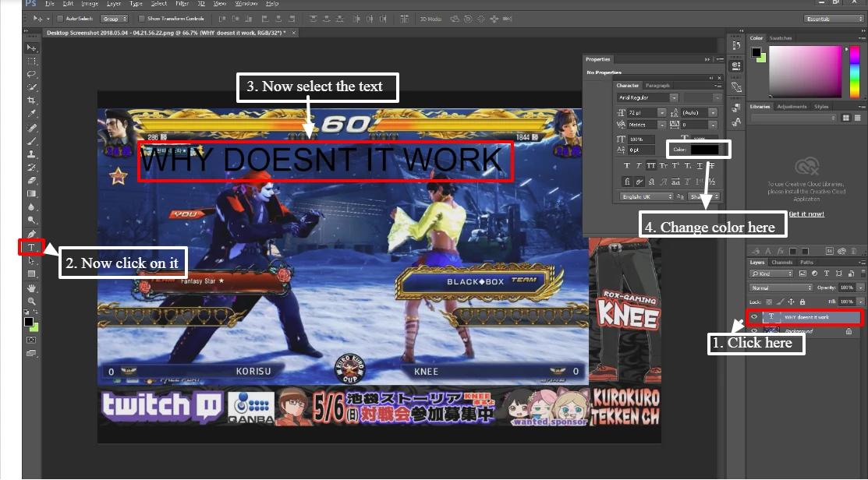Open the Window menu
The image size is (868, 480).
(246, 3)
